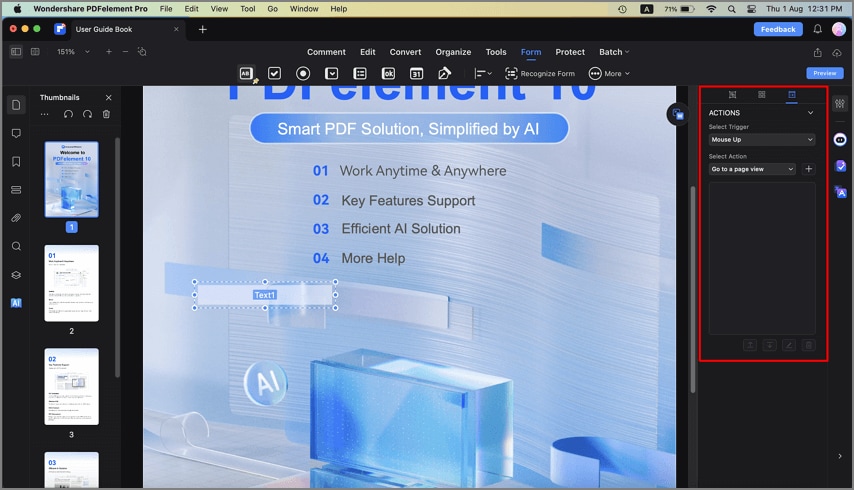854x490 pixels.
Task: Open the AI chatbot icon in right bar
Action: coord(840,140)
